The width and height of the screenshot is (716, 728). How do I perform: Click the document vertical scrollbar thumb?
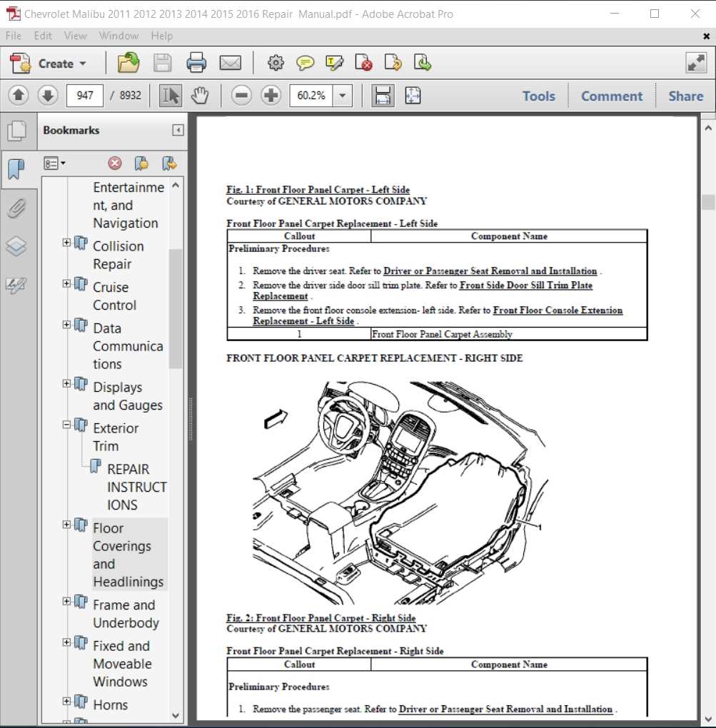coord(708,203)
